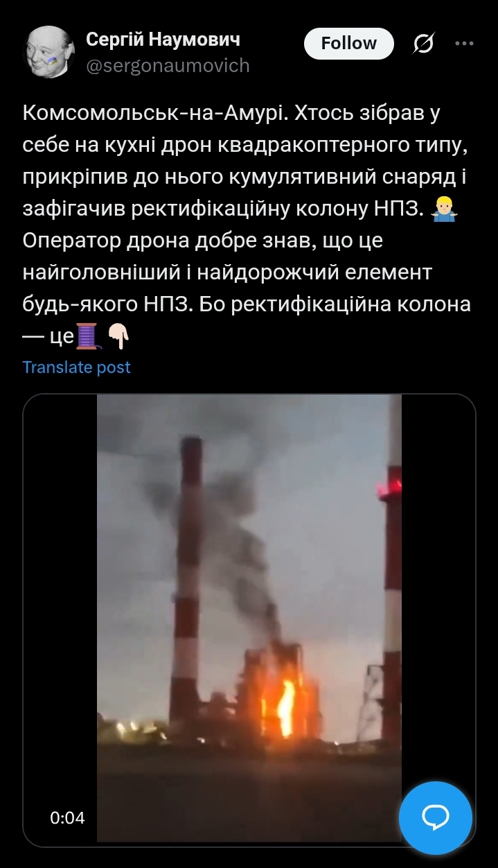Open Сергій Наумович's profile avatar
The height and width of the screenshot is (868, 498).
[49, 52]
